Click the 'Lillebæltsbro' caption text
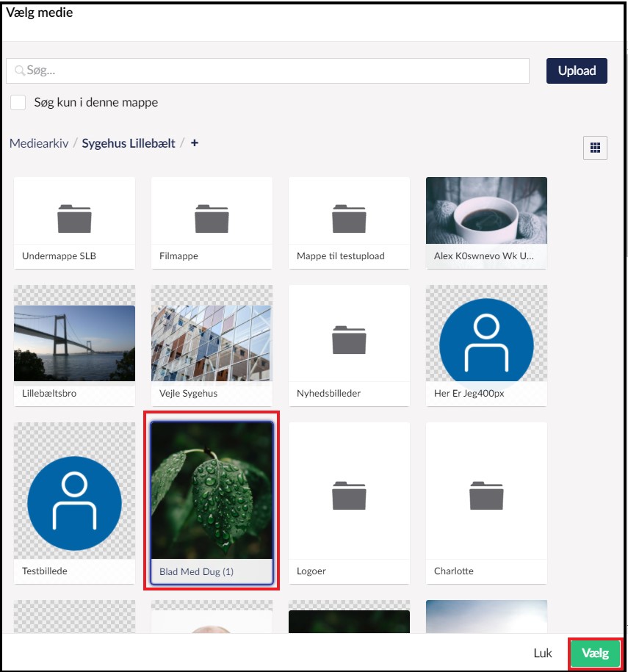The height and width of the screenshot is (672, 628). pyautogui.click(x=49, y=393)
